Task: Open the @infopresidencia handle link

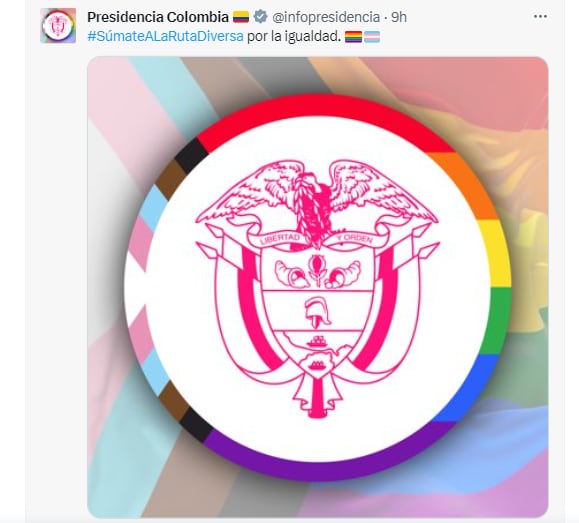Action: (x=326, y=17)
